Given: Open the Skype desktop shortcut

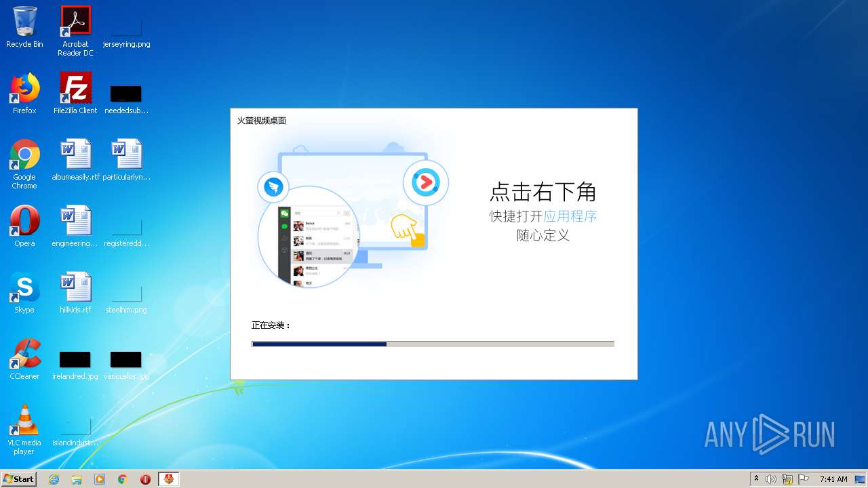Looking at the screenshot, I should tap(24, 293).
